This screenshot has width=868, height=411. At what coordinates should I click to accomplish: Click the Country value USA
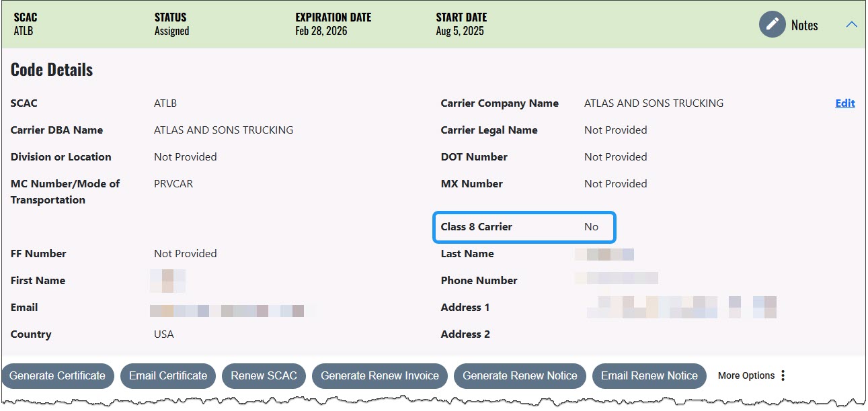coord(163,334)
